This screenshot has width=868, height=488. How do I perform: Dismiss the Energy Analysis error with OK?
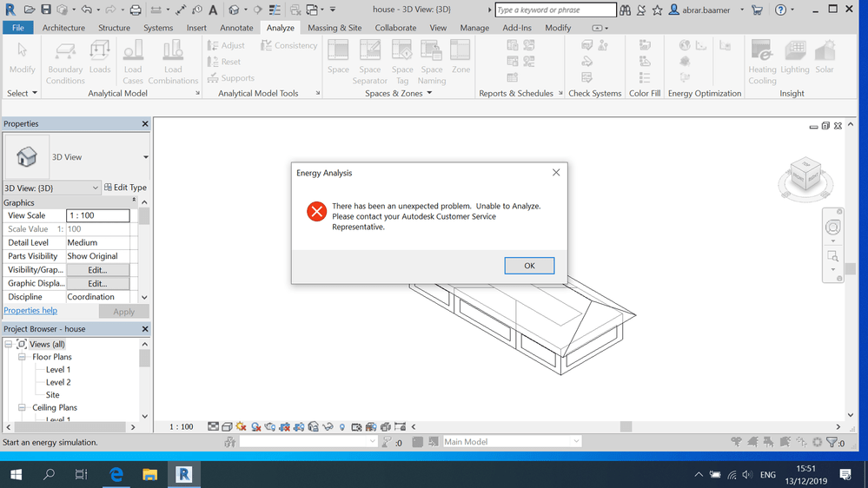point(529,266)
